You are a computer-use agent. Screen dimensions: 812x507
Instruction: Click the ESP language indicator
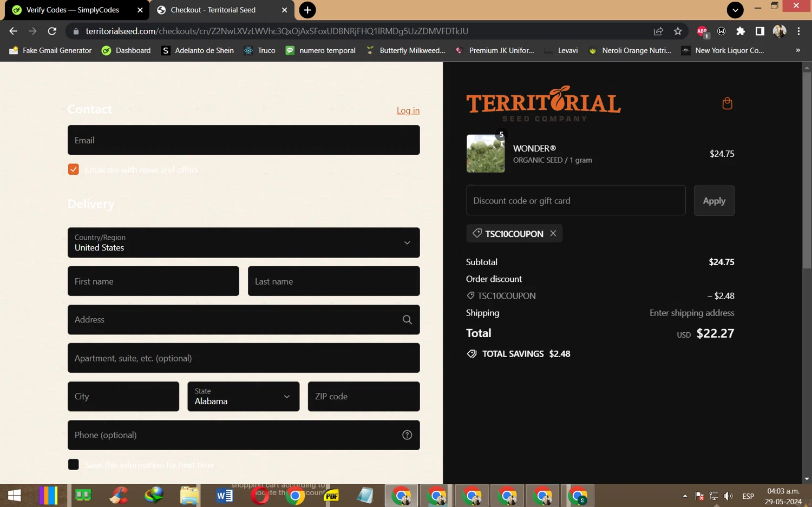click(748, 496)
